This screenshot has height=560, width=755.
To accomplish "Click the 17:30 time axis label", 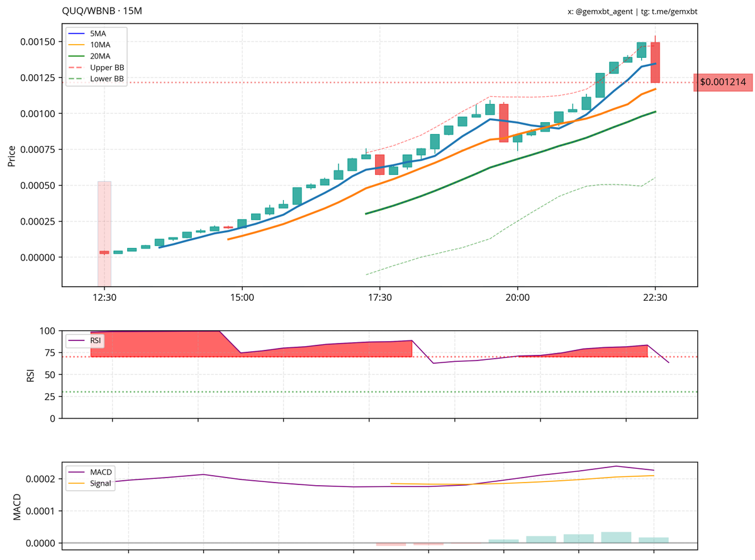I will (x=379, y=298).
